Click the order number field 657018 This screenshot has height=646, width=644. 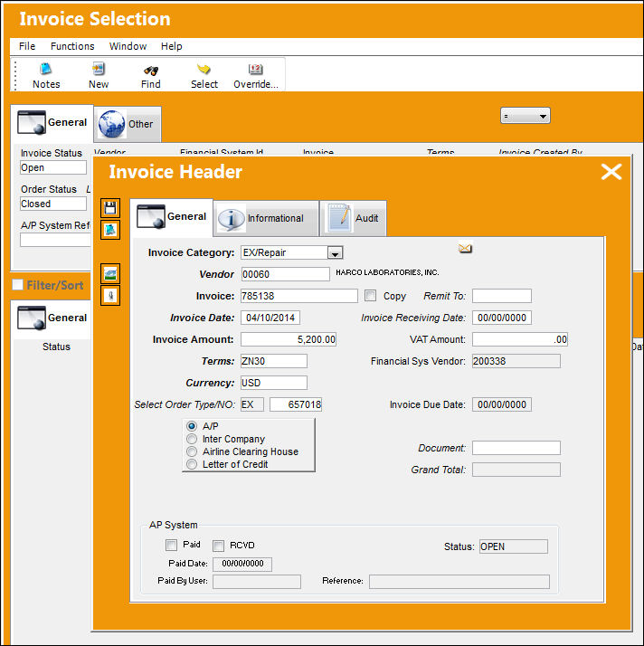[296, 404]
